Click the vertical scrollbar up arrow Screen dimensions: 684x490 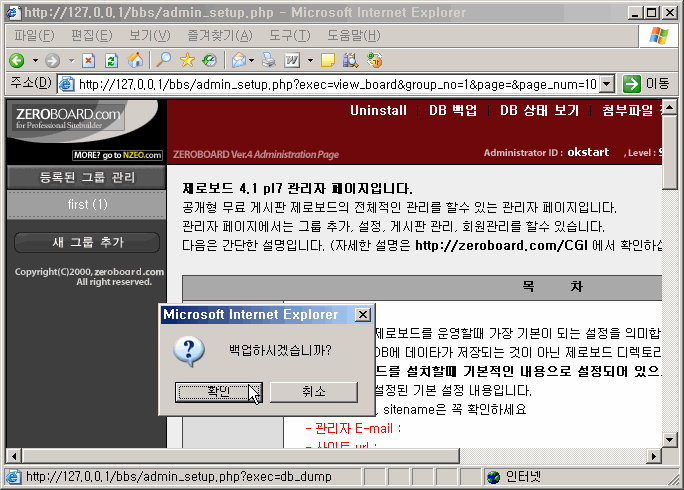coord(670,107)
